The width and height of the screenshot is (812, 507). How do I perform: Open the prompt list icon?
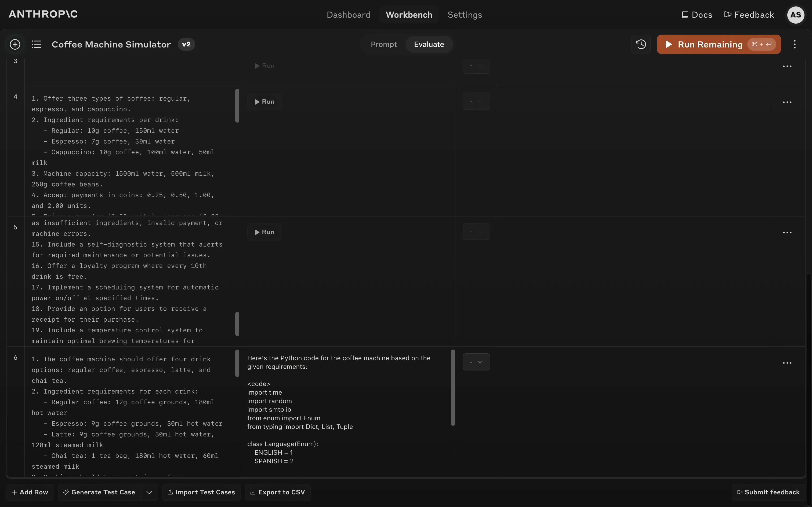[36, 44]
